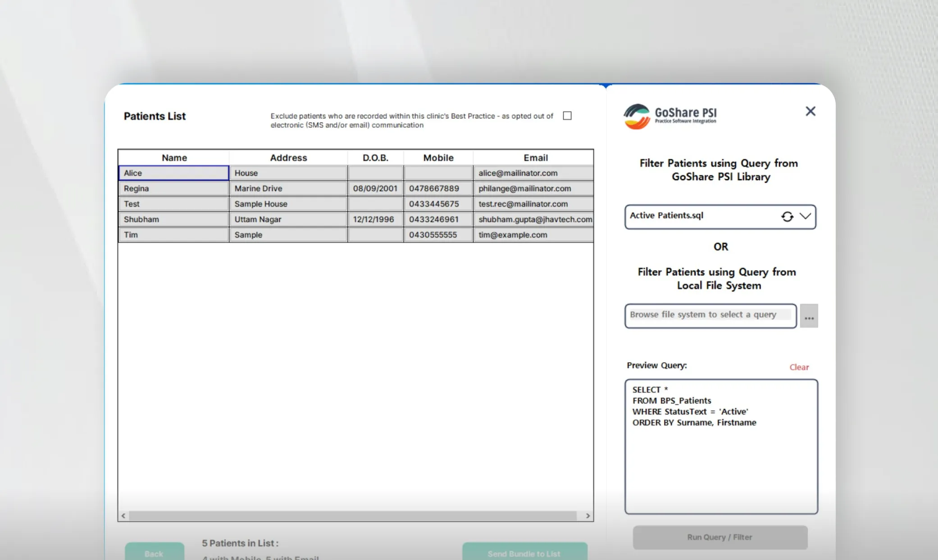This screenshot has height=560, width=938.
Task: Click scroll left arrow on patient table
Action: coord(123,516)
